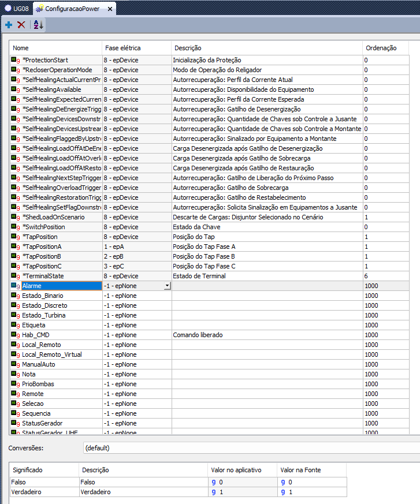Click the icon beside *TapPositionB

[16, 256]
